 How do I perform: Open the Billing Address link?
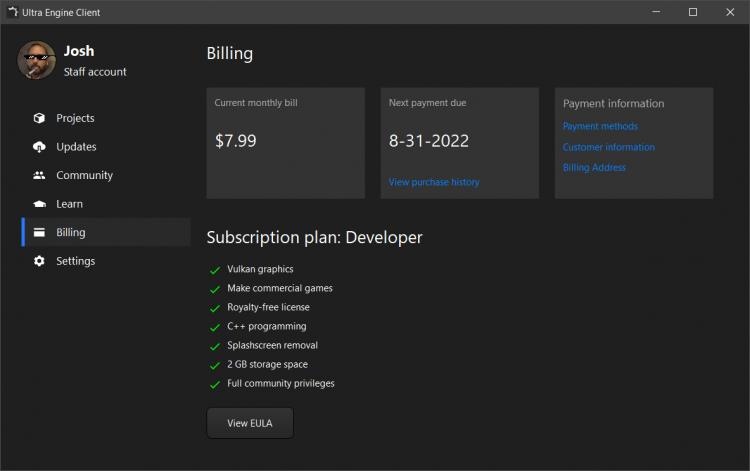pos(594,167)
